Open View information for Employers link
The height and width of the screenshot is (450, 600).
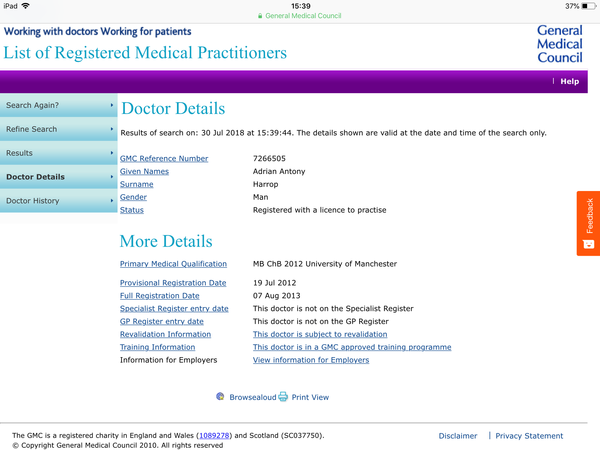pos(311,360)
